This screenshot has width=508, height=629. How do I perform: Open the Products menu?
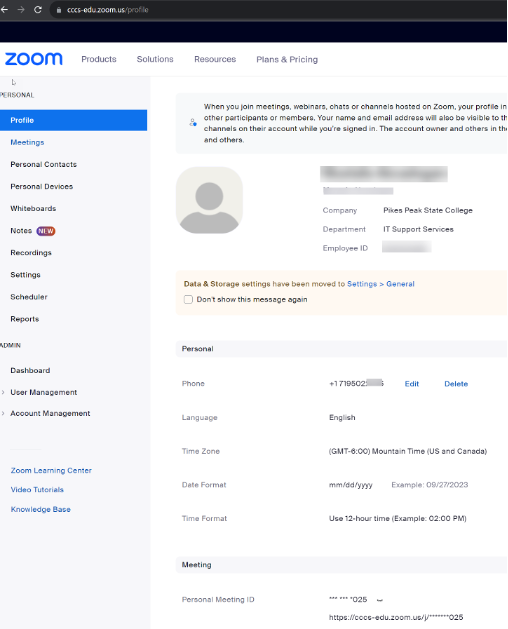click(99, 59)
